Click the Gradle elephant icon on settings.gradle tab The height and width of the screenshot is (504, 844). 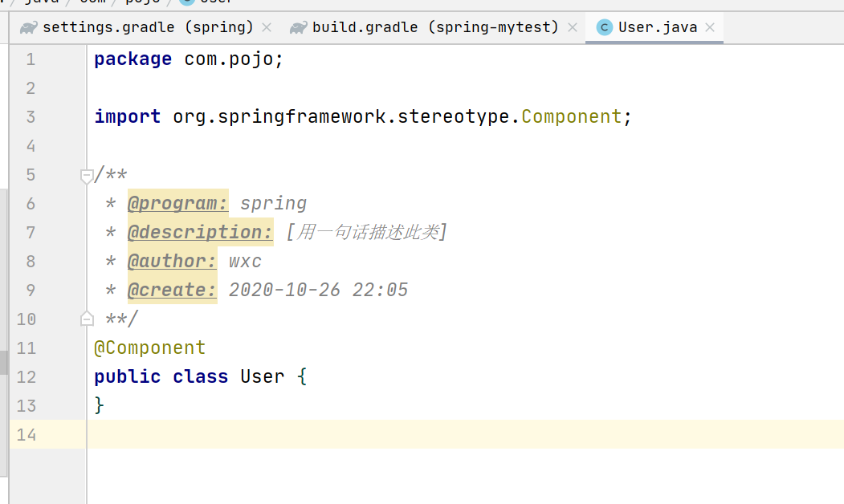pyautogui.click(x=28, y=26)
